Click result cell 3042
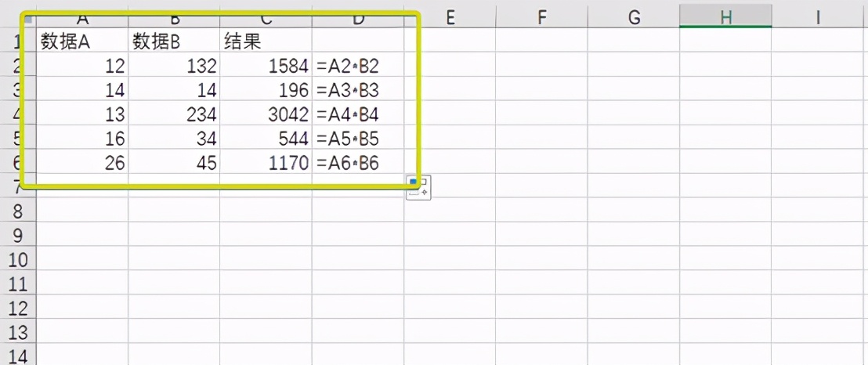Screen dimensions: 868x365 pyautogui.click(x=266, y=114)
